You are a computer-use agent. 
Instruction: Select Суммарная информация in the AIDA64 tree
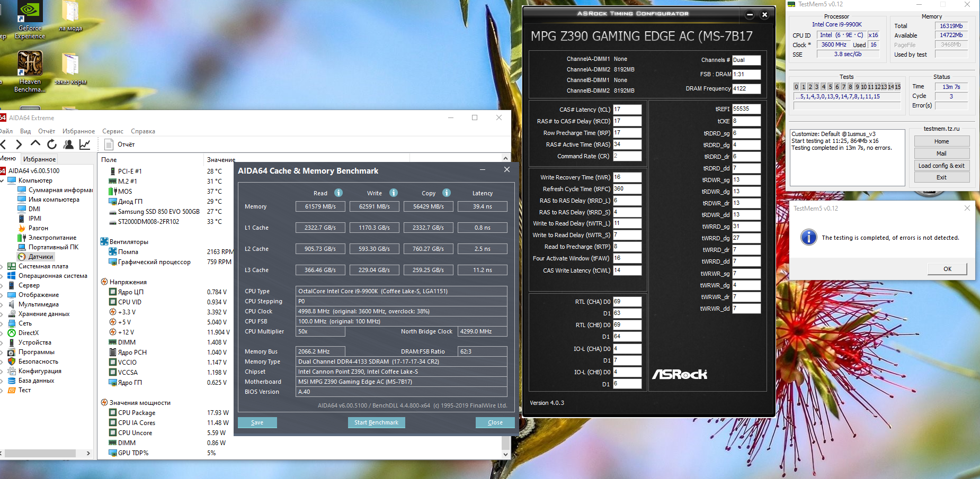click(56, 190)
